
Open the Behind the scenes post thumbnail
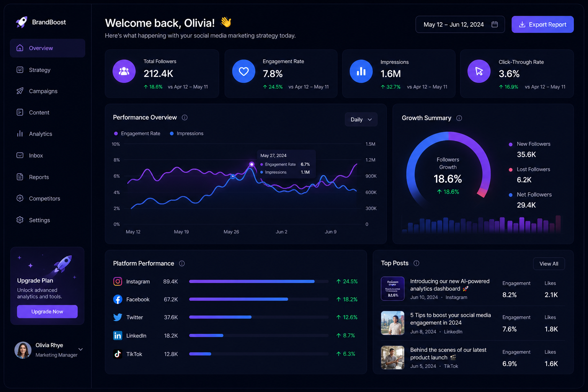[392, 358]
